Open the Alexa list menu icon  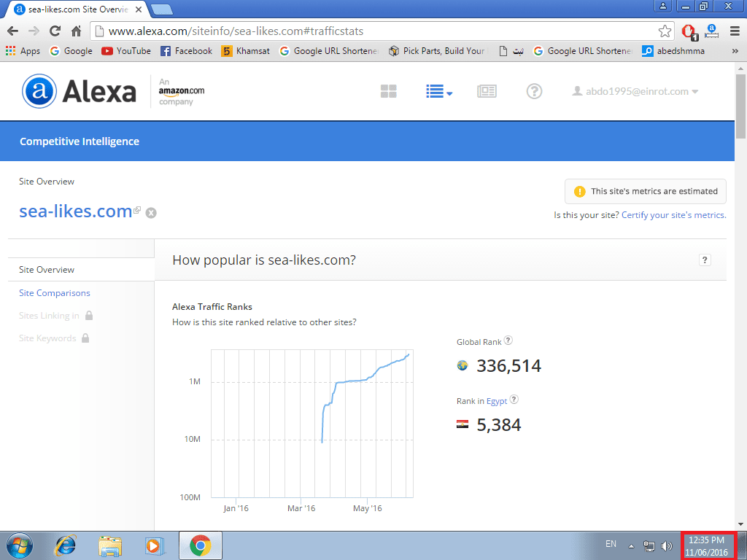[x=438, y=91]
